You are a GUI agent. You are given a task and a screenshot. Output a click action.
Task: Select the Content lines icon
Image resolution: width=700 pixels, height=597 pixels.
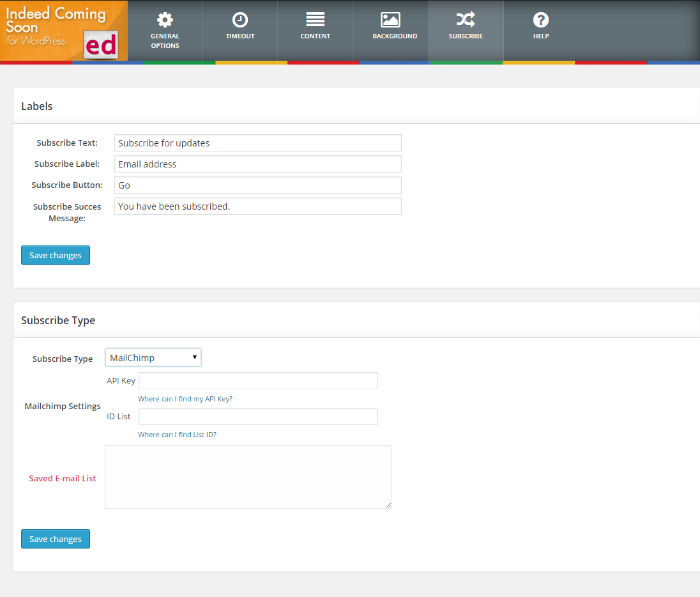(x=315, y=20)
